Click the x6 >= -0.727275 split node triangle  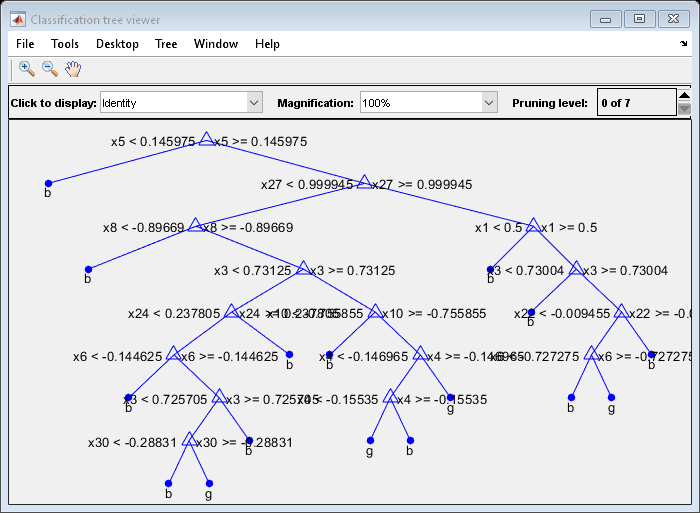[x=591, y=354]
